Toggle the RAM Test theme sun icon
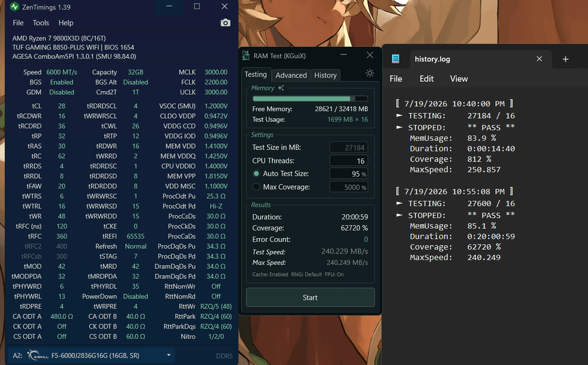The height and width of the screenshot is (365, 588). (x=369, y=73)
